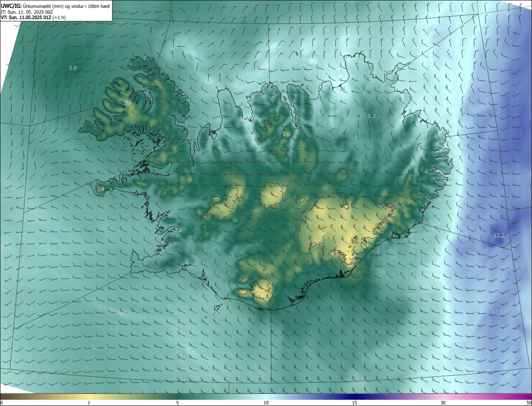532x406 pixels.
Task: Click the '30' tick on the color scale
Action: click(x=443, y=403)
